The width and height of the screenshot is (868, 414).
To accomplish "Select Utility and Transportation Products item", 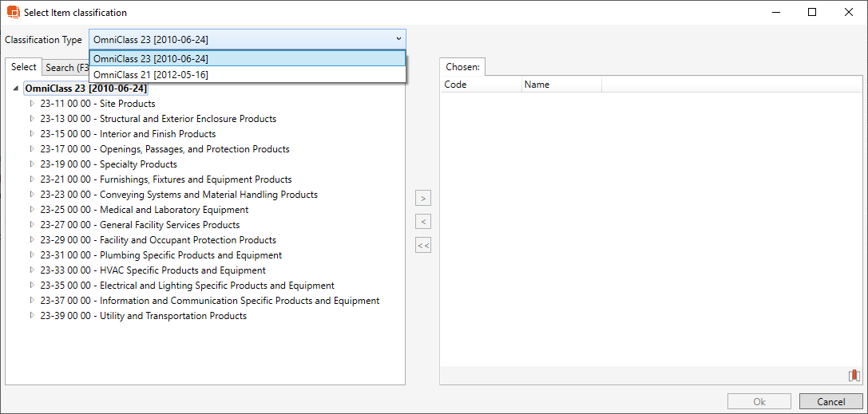I will [x=143, y=316].
